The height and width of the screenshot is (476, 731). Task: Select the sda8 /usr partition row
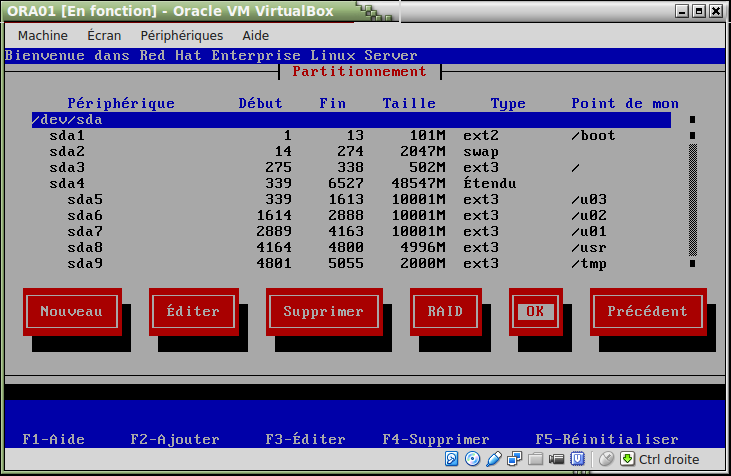click(351, 248)
